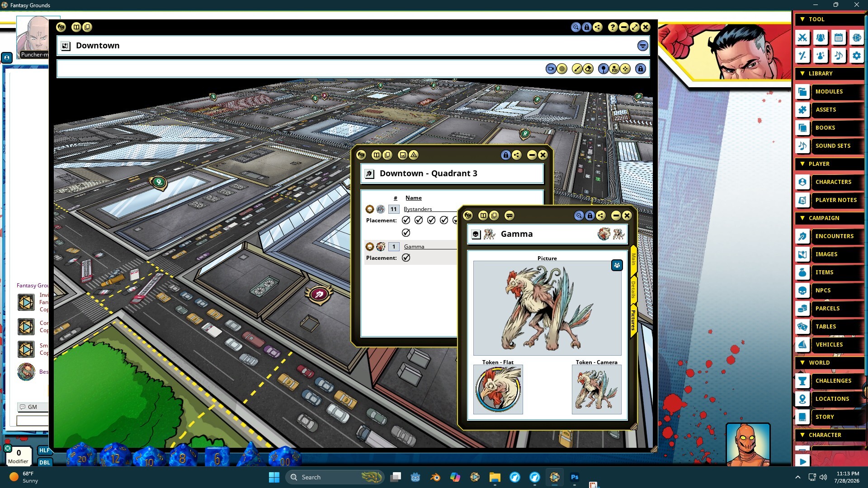The height and width of the screenshot is (488, 868).
Task: Toggle the Gamma Placement checkmark
Action: pos(406,258)
